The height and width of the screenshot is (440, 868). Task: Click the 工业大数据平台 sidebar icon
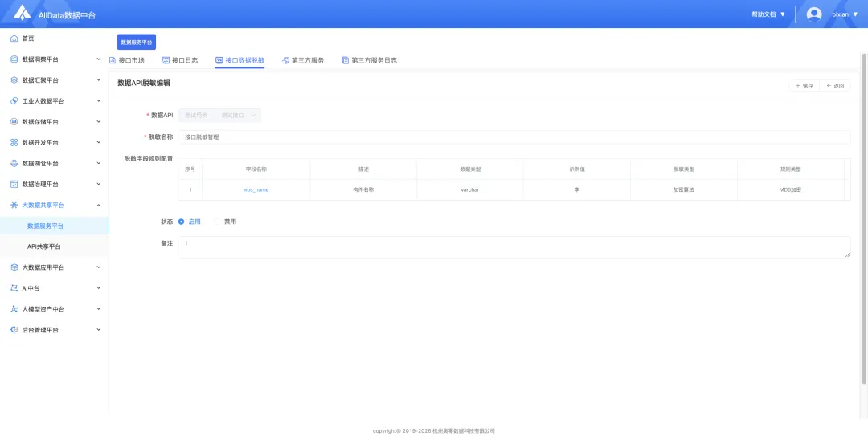(14, 101)
